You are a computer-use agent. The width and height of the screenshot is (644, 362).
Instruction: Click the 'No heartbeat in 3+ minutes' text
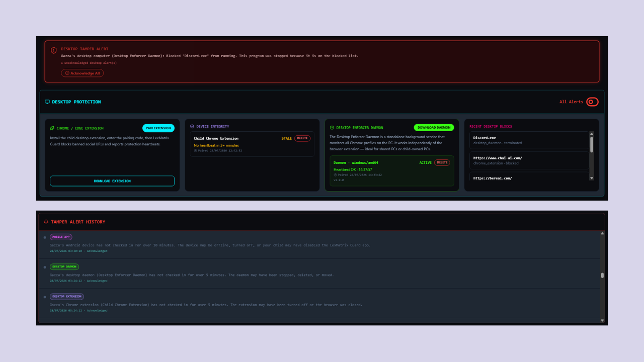click(x=216, y=145)
